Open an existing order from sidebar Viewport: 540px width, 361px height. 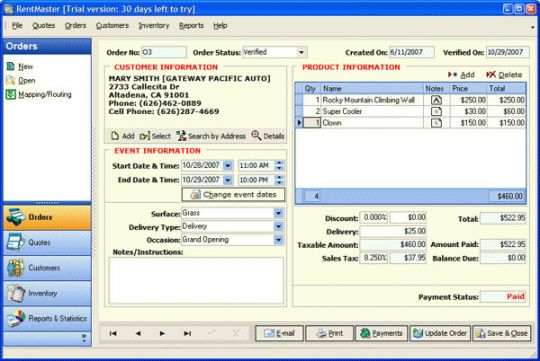coord(21,80)
